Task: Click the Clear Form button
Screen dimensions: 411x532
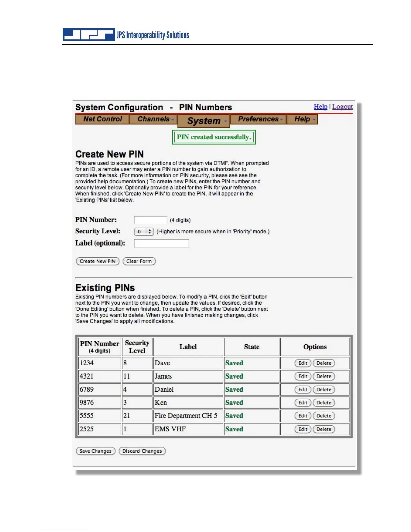Action: tap(139, 261)
